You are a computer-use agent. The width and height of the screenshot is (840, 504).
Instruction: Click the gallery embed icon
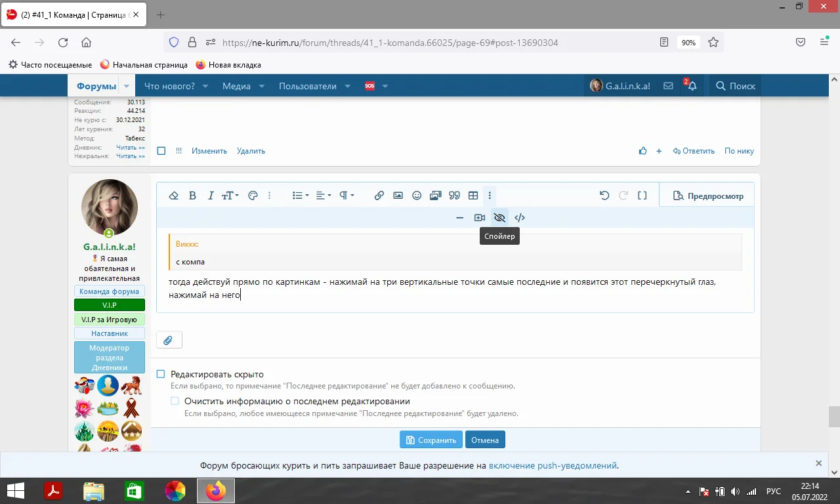[x=435, y=196]
